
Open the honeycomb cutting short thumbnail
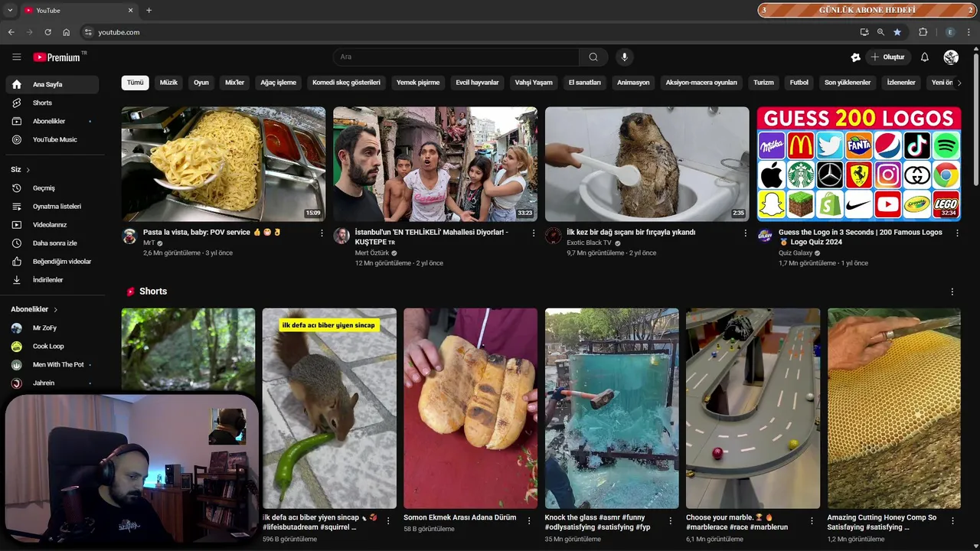point(894,409)
